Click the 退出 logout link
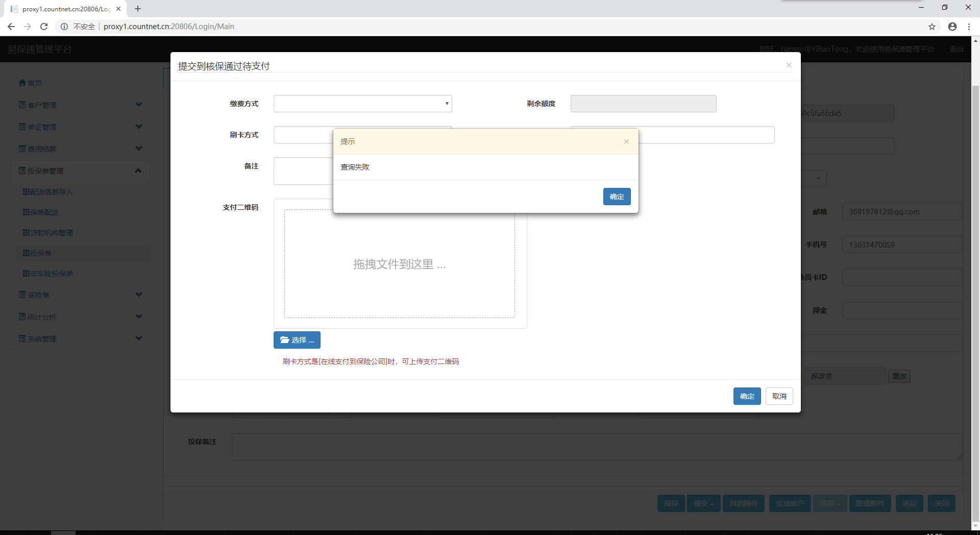Image resolution: width=980 pixels, height=535 pixels. pyautogui.click(x=957, y=49)
